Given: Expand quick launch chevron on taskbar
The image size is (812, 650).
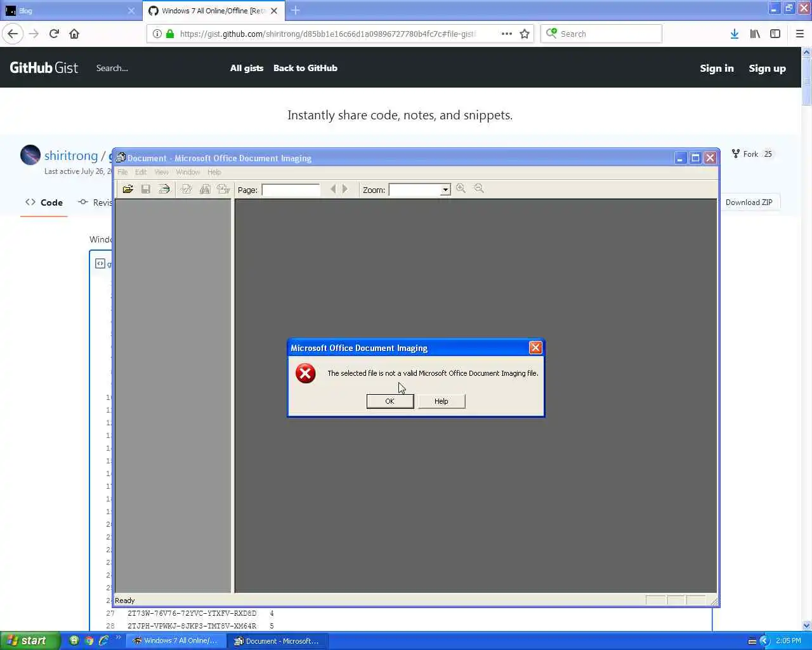Looking at the screenshot, I should coord(118,638).
